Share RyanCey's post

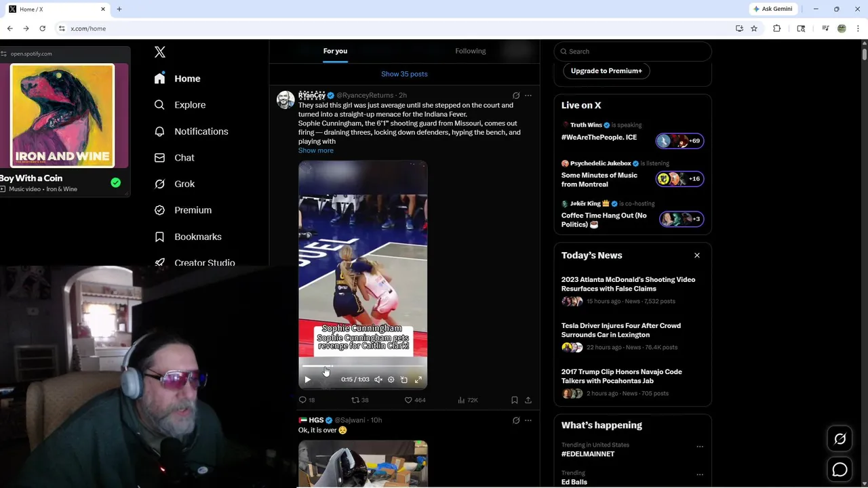(528, 400)
